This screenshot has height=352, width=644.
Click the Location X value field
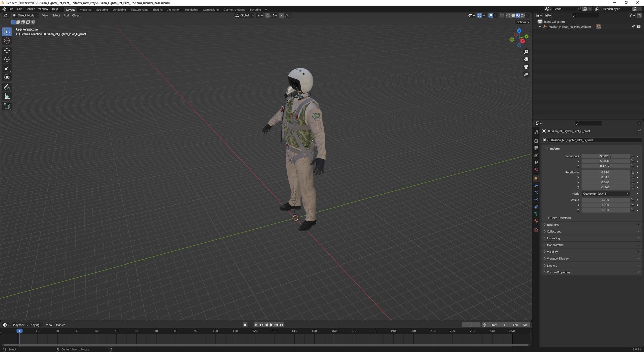pos(605,156)
